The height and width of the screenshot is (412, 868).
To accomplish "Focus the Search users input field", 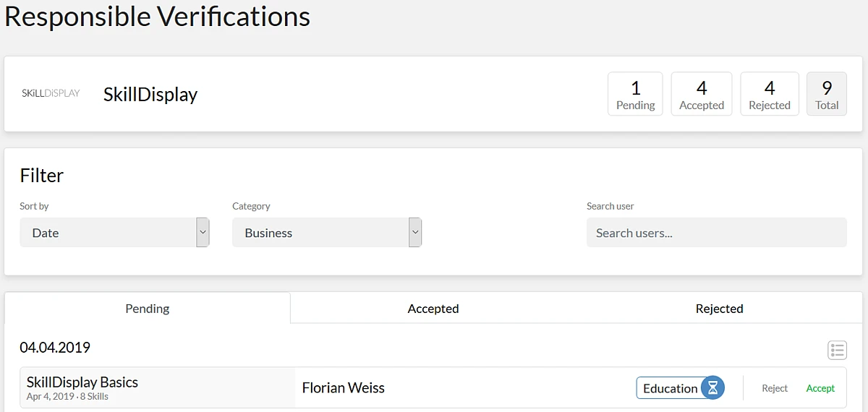I will tap(716, 233).
